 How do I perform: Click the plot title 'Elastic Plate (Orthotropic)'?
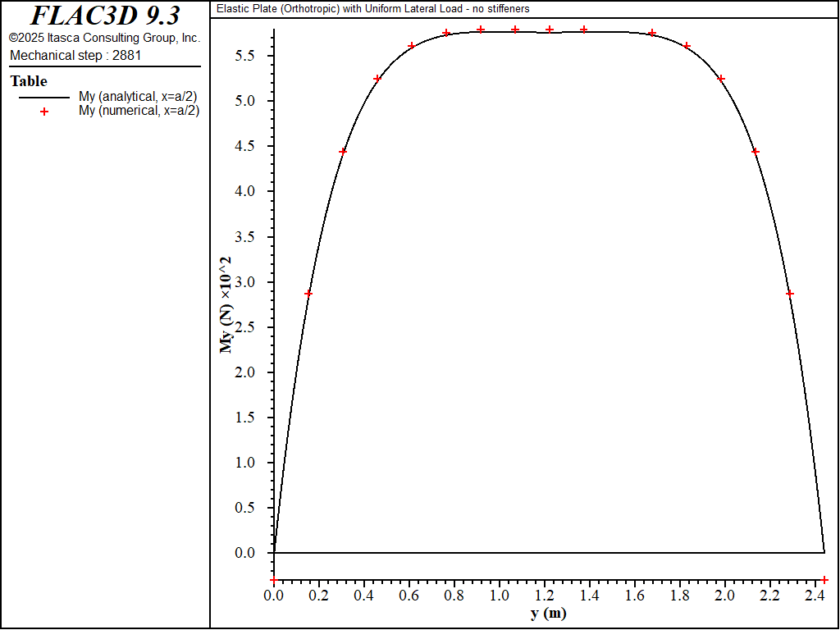pyautogui.click(x=372, y=8)
